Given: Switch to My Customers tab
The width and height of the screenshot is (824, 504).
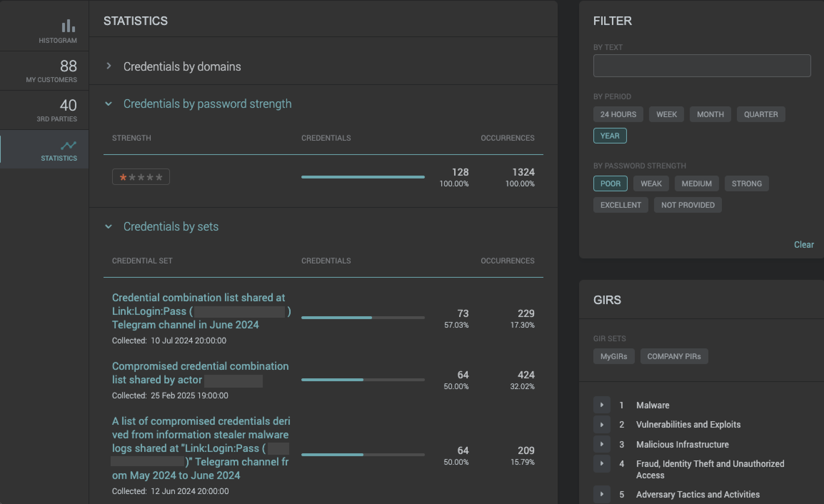Looking at the screenshot, I should pyautogui.click(x=51, y=71).
